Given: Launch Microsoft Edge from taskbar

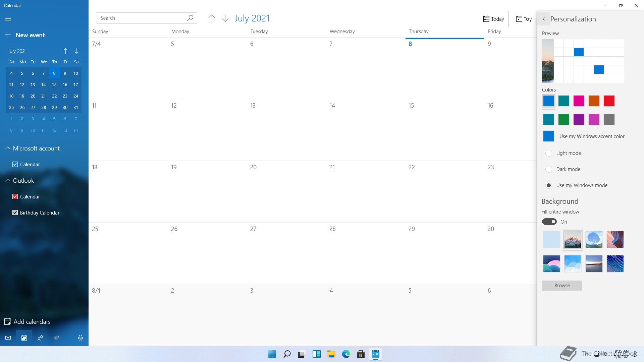Looking at the screenshot, I should 346,354.
